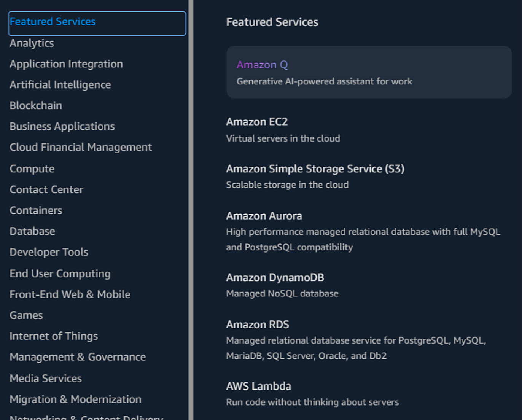Open Amazon EC2 service page
Viewport: 522px width, 420px height.
[x=257, y=122]
